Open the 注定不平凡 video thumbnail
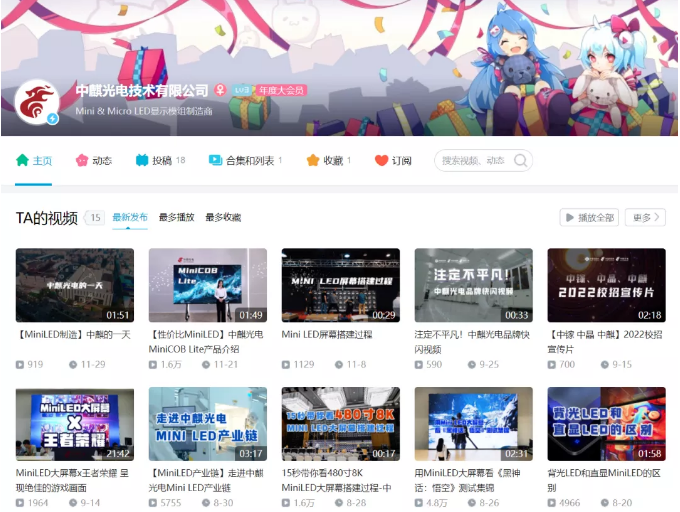The height and width of the screenshot is (512, 680). 474,285
